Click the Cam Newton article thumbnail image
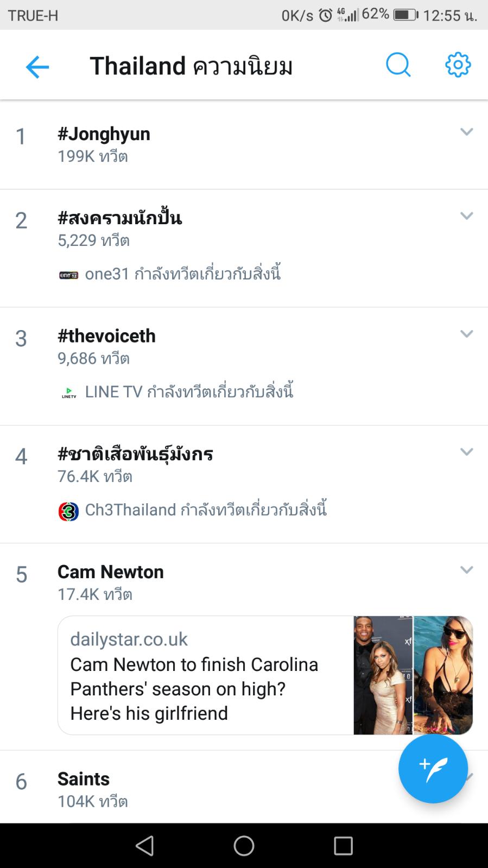This screenshot has height=868, width=488. pos(413,675)
